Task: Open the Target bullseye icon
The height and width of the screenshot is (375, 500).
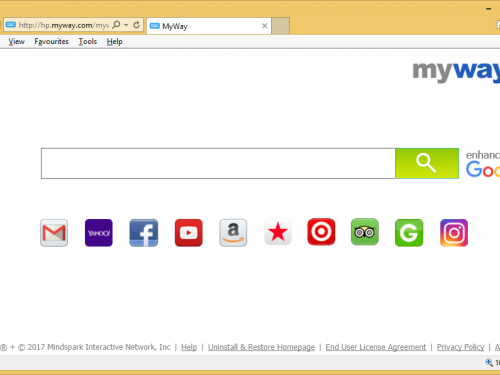Action: 321,232
